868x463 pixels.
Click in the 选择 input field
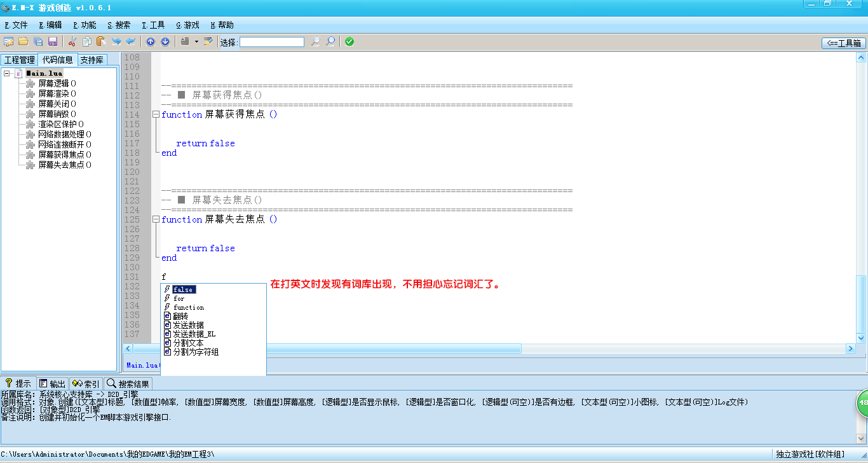[x=272, y=42]
